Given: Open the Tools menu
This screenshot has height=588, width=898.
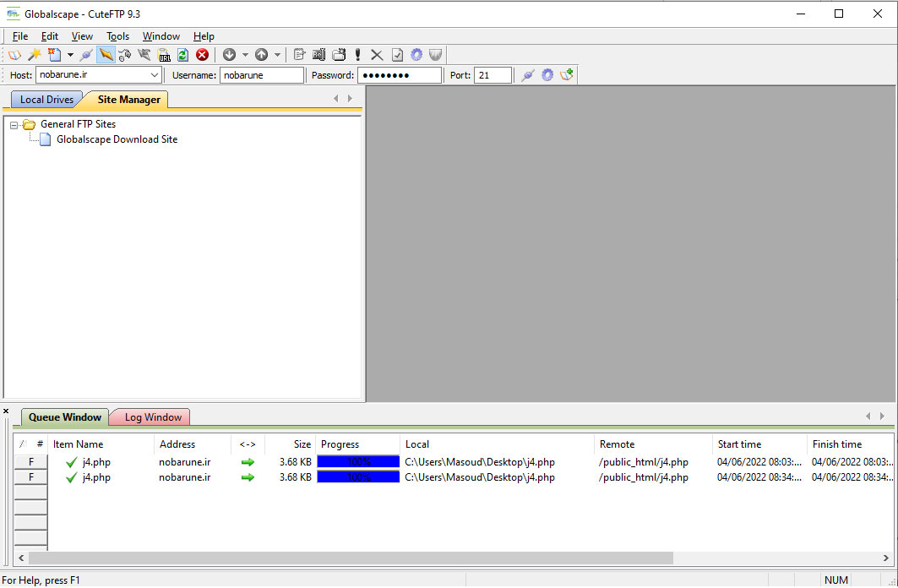Looking at the screenshot, I should coord(117,36).
